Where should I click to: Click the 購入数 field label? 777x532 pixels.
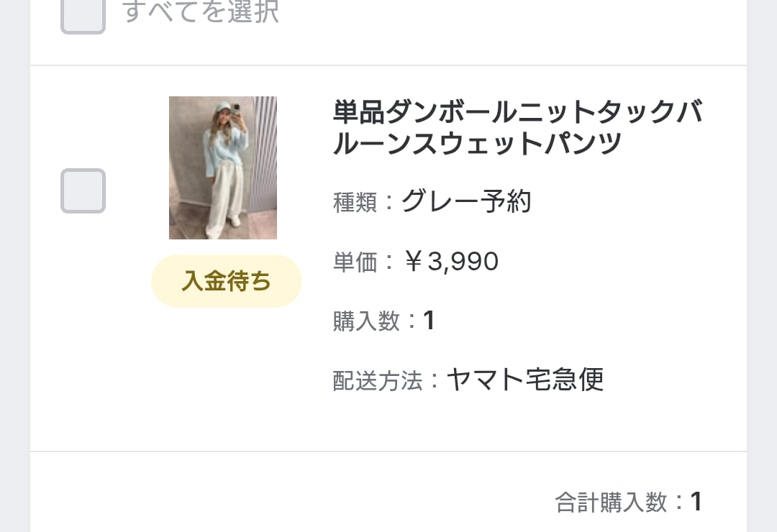point(366,321)
